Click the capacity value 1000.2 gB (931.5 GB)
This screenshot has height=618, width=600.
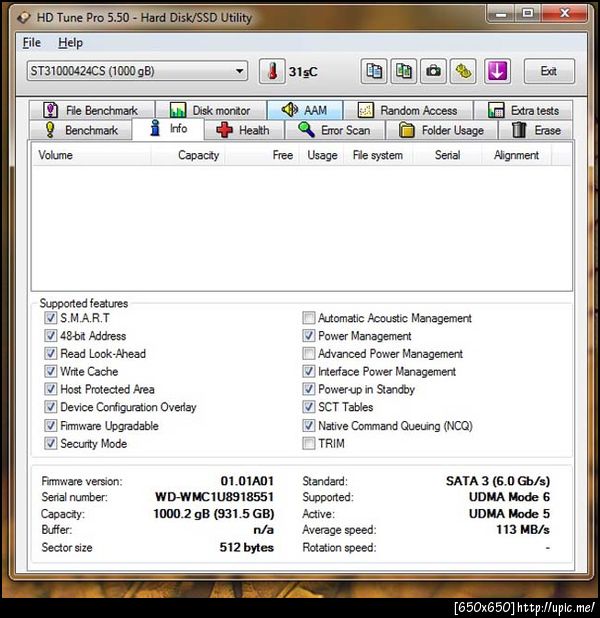point(214,514)
